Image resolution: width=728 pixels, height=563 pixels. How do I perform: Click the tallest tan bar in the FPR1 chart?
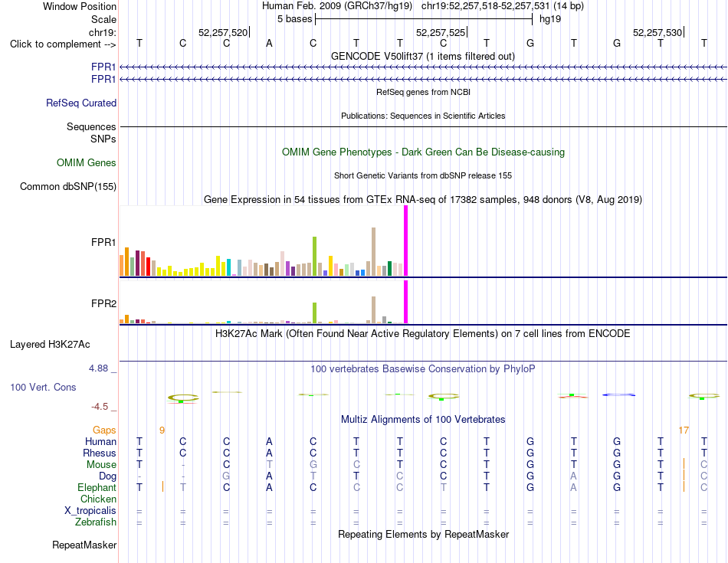click(373, 251)
